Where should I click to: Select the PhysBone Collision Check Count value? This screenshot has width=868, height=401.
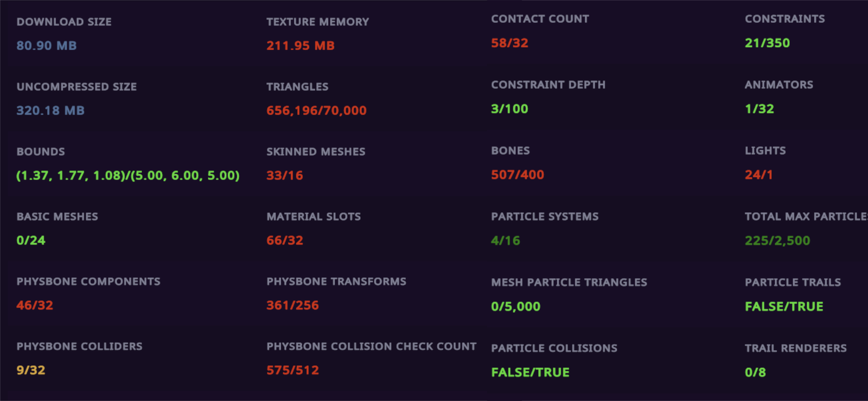tap(292, 371)
